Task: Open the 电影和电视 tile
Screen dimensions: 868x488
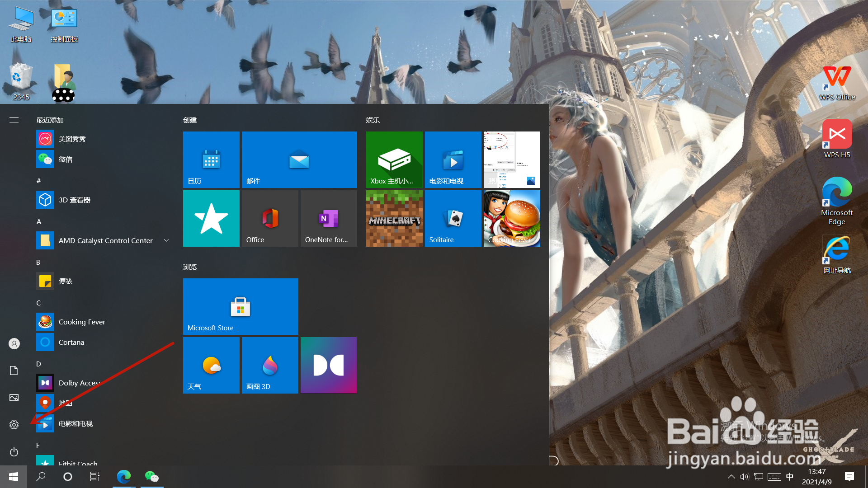Action: click(x=453, y=160)
